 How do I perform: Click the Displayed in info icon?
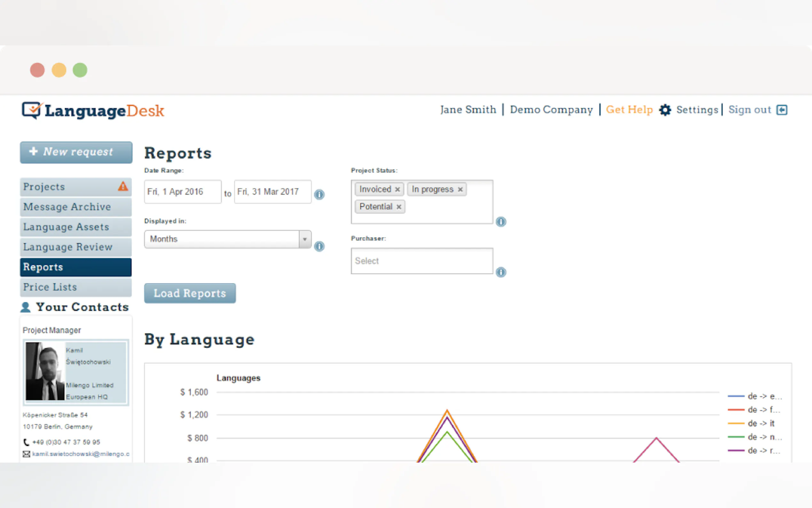pos(319,246)
